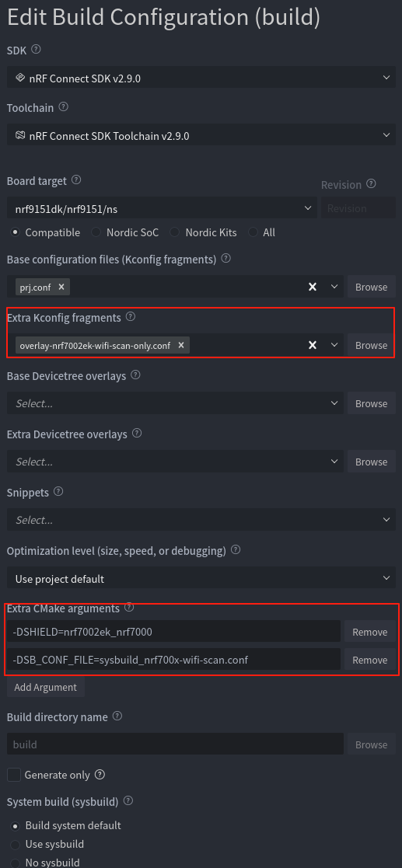This screenshot has width=402, height=868.
Task: Click the help icon next to SDK
Action: tap(36, 49)
